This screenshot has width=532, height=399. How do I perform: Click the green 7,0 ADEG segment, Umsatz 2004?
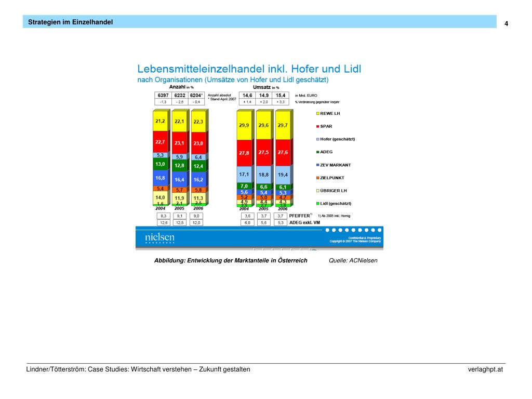click(x=244, y=186)
